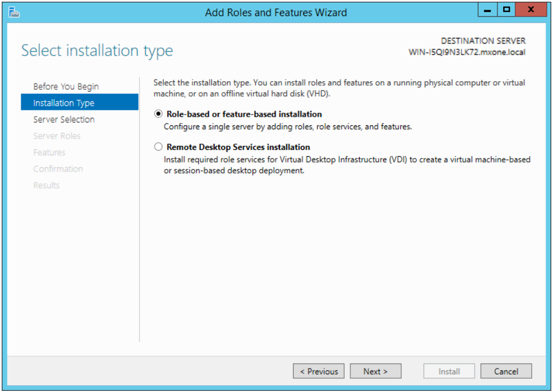Open the Installation Type step in sidebar
Viewport: 553px width, 392px height.
coord(64,103)
